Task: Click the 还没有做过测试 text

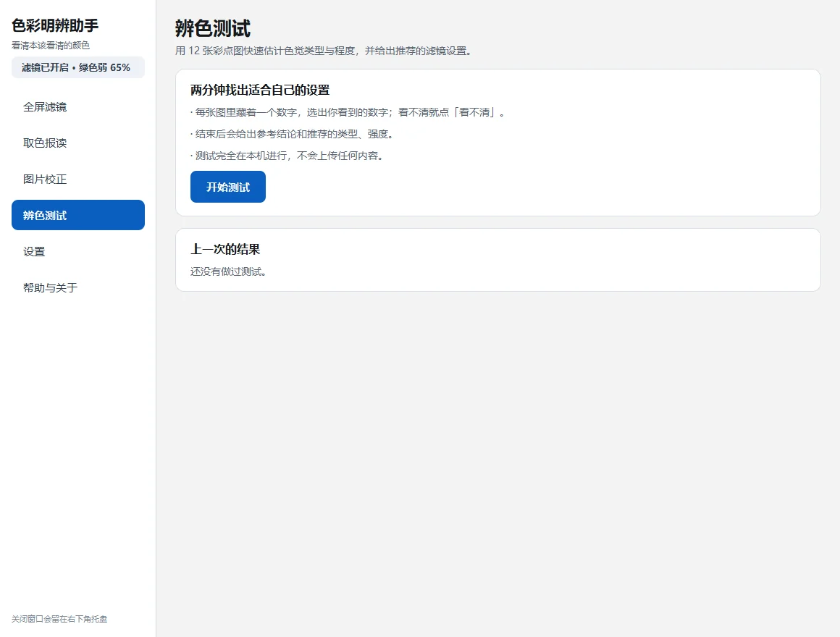Action: click(x=229, y=272)
